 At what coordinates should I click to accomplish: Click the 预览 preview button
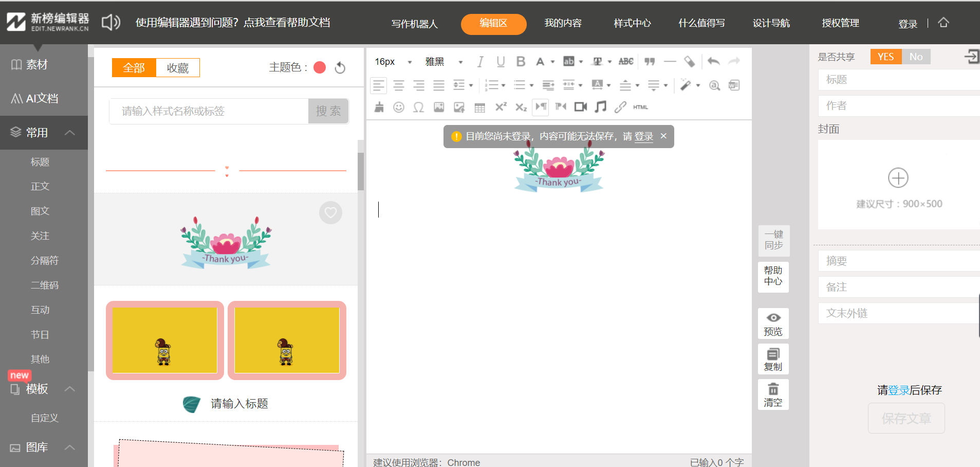pyautogui.click(x=773, y=324)
